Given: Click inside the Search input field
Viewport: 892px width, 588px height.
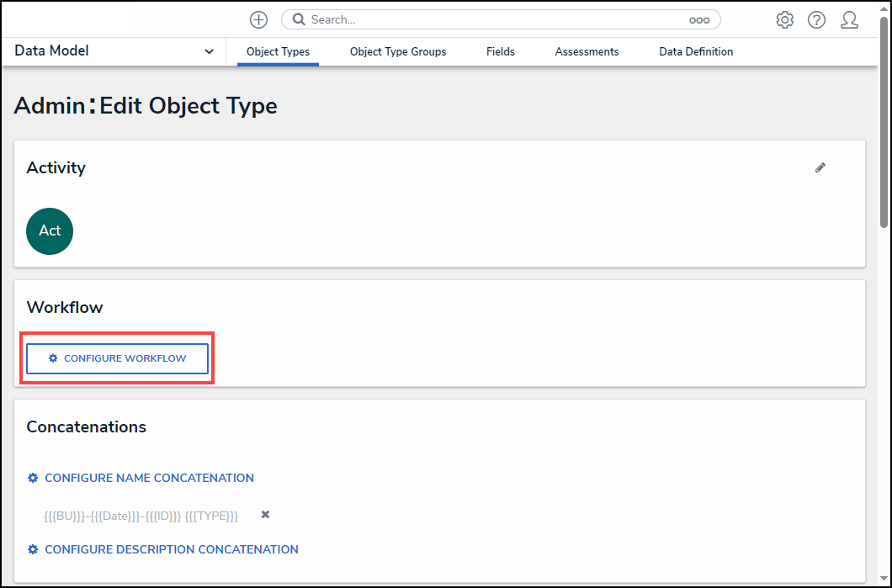Looking at the screenshot, I should [x=496, y=19].
